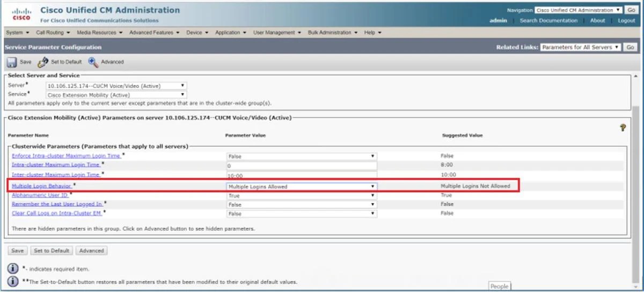Viewport: 644px width, 292px height.
Task: Open Enforce Intra-cluster Maximum Login Time dropdown
Action: coord(302,156)
